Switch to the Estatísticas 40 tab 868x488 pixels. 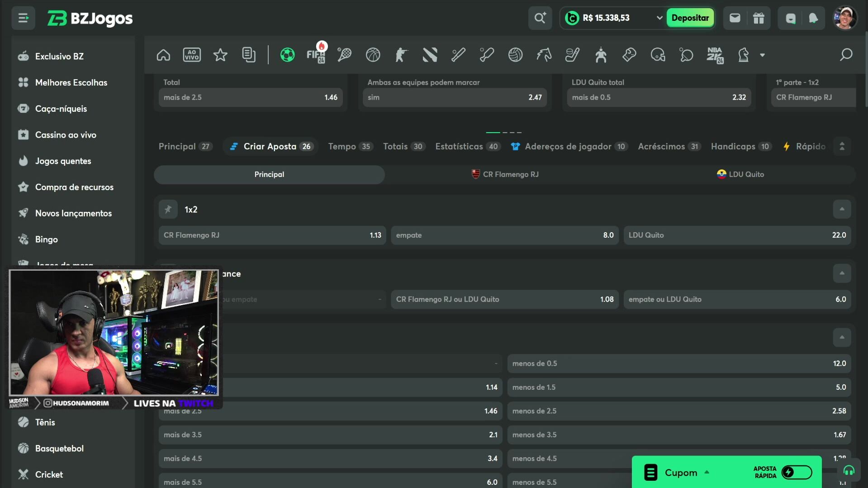tap(468, 146)
